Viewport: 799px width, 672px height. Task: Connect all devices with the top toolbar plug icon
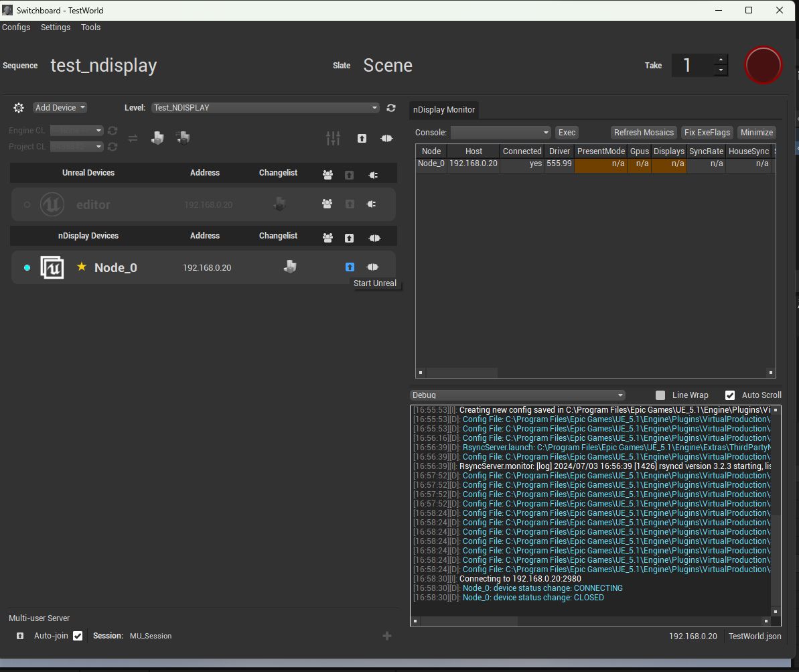pyautogui.click(x=386, y=138)
